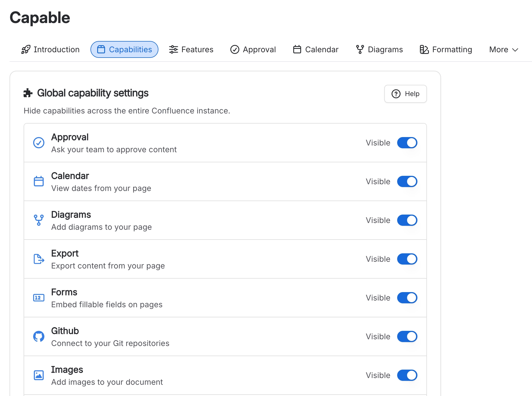Click the Diagrams row title in the list
This screenshot has height=396, width=532.
tap(71, 215)
